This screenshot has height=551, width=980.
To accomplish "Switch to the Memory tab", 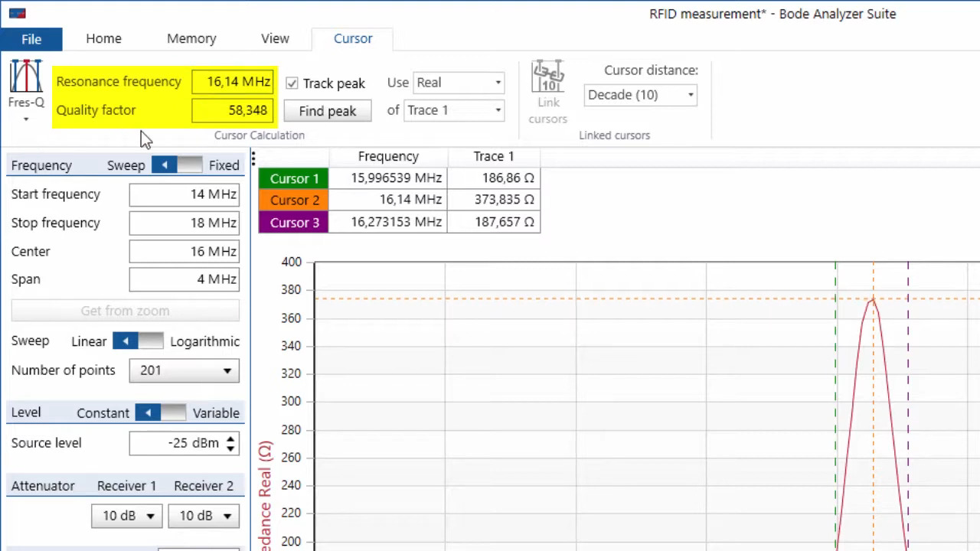I will pyautogui.click(x=191, y=39).
